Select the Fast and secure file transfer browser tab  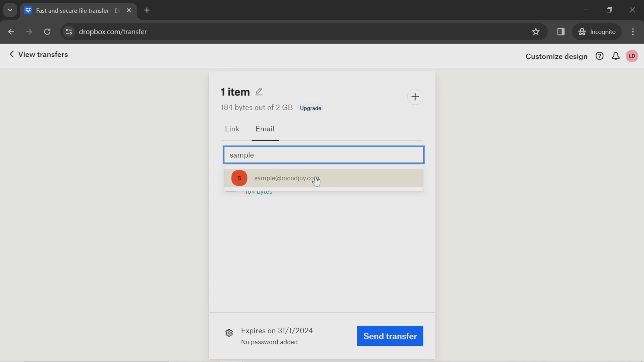[78, 11]
